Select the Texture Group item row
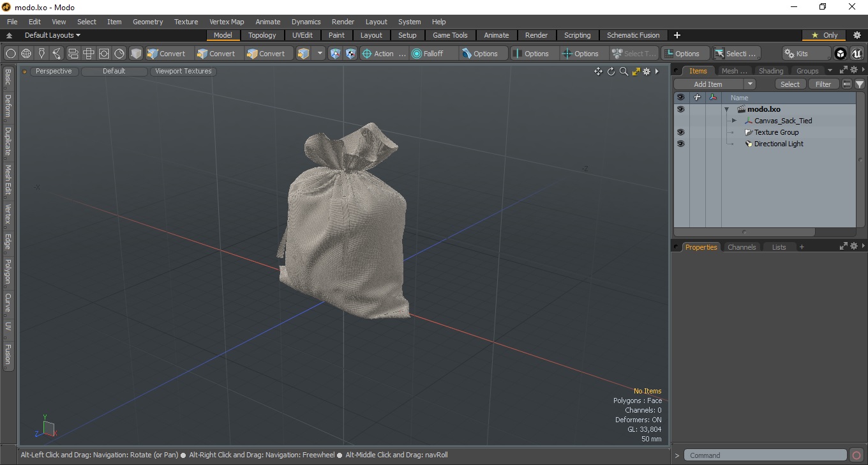The height and width of the screenshot is (465, 868). point(765,132)
